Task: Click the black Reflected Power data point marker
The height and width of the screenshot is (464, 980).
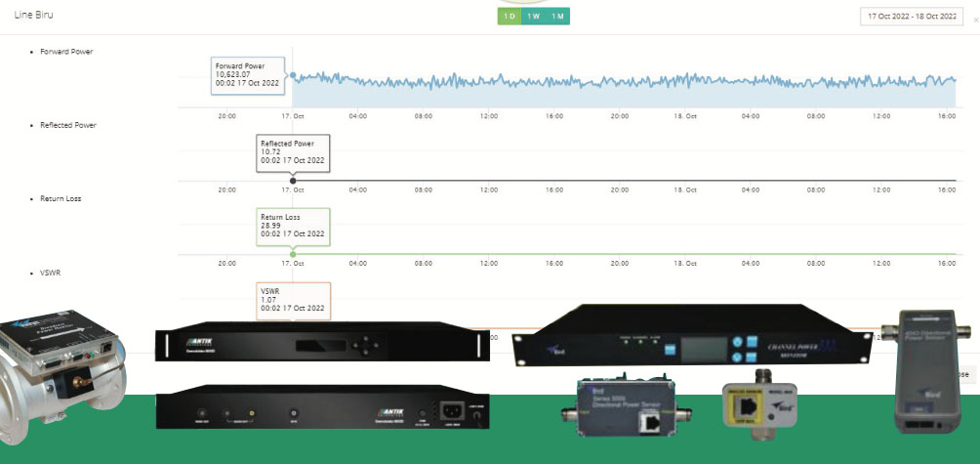Action: click(x=293, y=181)
